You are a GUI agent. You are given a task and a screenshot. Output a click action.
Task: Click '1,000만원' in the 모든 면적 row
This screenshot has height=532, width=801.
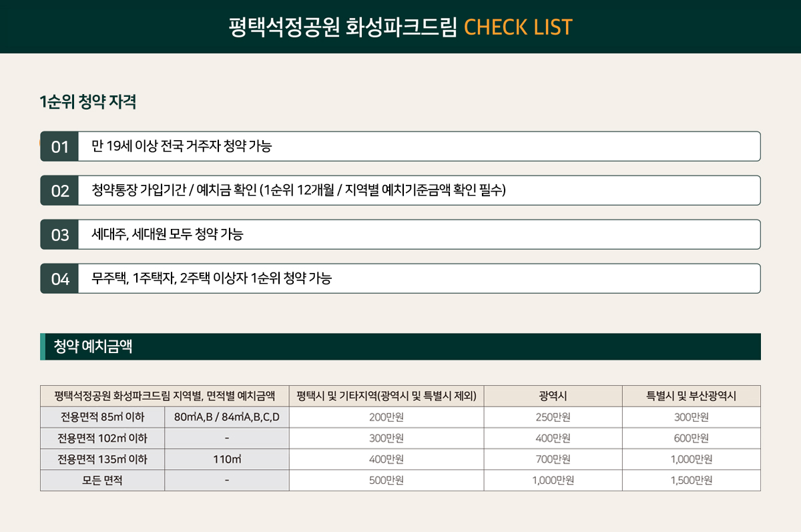click(x=553, y=481)
